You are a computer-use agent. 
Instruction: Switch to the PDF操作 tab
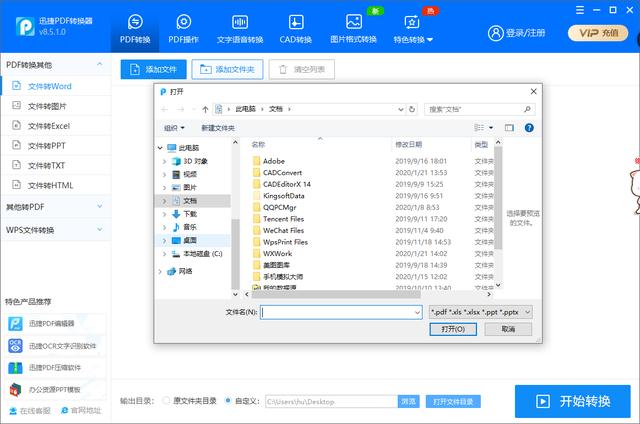(x=183, y=29)
